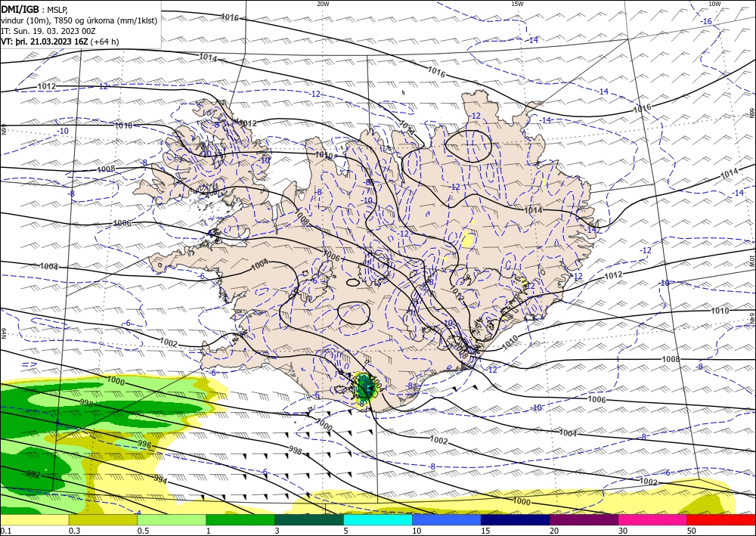
Task: Choose the purple 20–30 legend swatch
Action: point(584,520)
